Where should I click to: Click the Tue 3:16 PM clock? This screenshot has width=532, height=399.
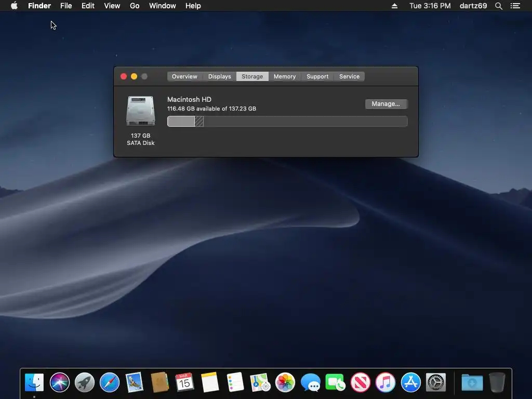(x=430, y=6)
